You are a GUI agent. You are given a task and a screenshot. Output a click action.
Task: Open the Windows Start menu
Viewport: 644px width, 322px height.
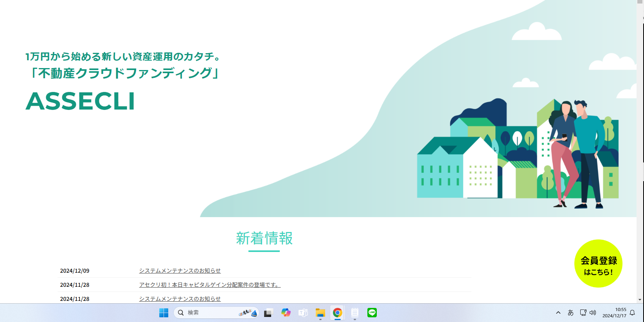[x=164, y=313]
